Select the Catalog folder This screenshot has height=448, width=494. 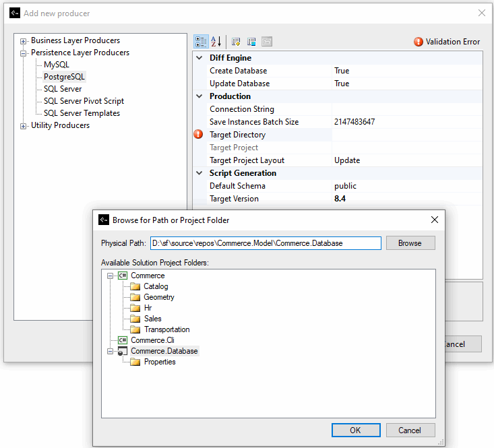[156, 286]
